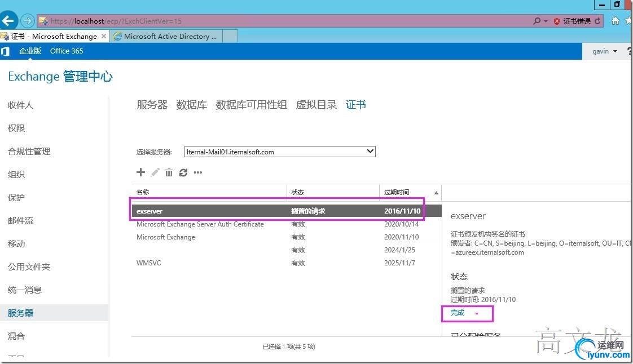633x364 pixels.
Task: Open 邮件流 in the left navigation
Action: point(20,221)
